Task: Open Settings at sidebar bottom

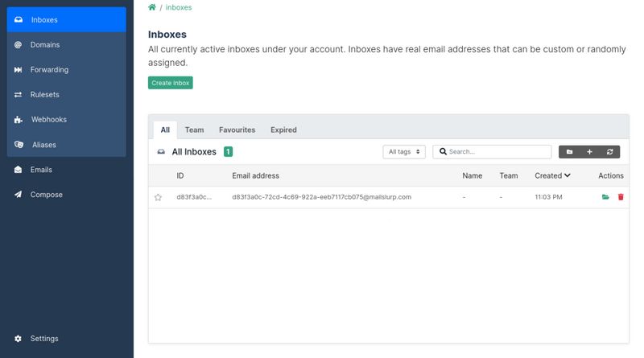Action: (x=44, y=339)
